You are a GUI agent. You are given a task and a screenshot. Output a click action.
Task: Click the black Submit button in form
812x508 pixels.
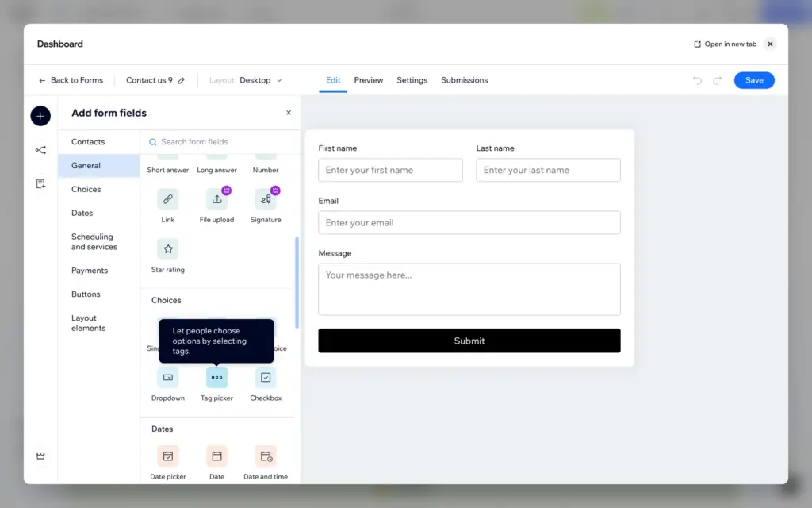click(x=469, y=341)
